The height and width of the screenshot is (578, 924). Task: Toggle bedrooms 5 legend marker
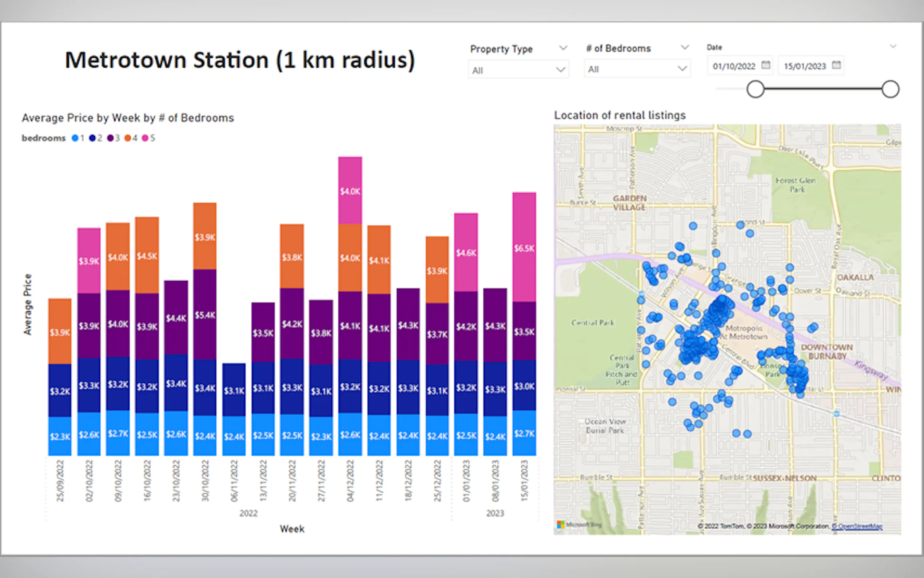pyautogui.click(x=145, y=138)
